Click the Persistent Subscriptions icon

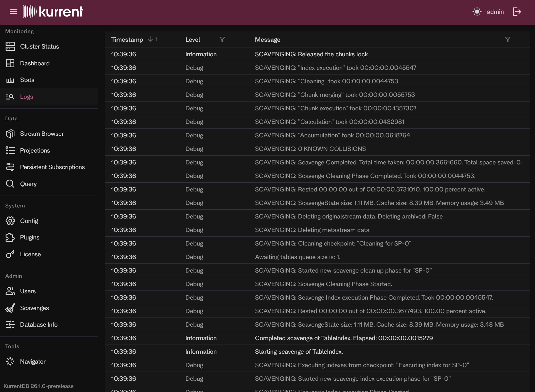(10, 167)
